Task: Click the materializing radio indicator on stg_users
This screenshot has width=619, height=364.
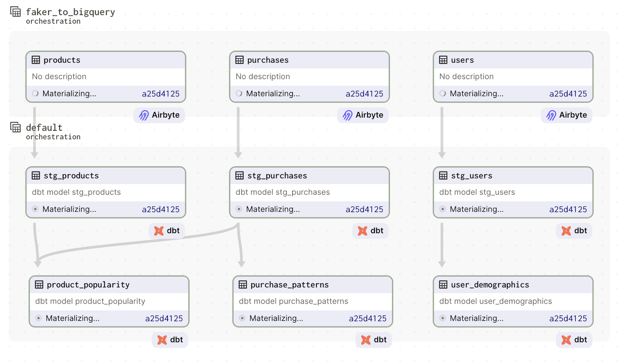Action: tap(442, 209)
